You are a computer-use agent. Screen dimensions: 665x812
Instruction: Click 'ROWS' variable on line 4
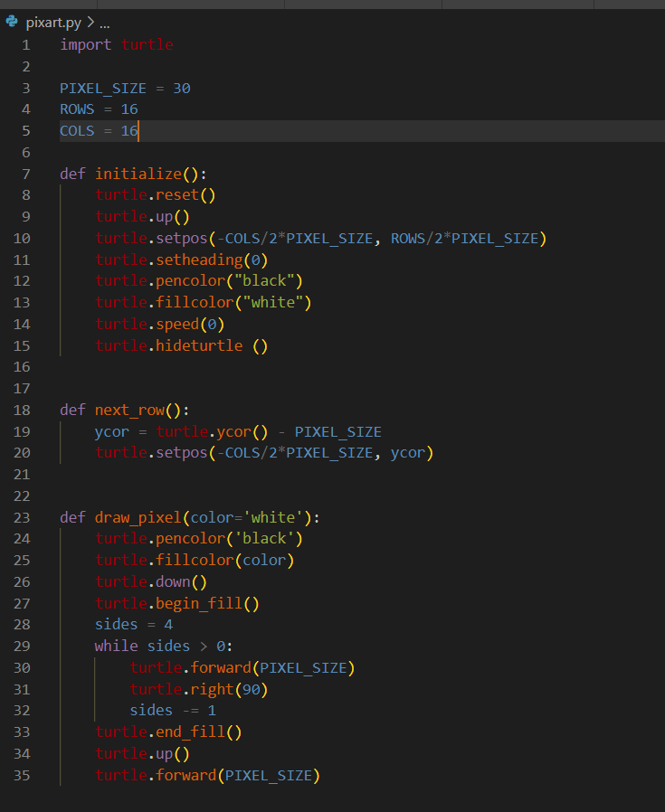coord(77,109)
